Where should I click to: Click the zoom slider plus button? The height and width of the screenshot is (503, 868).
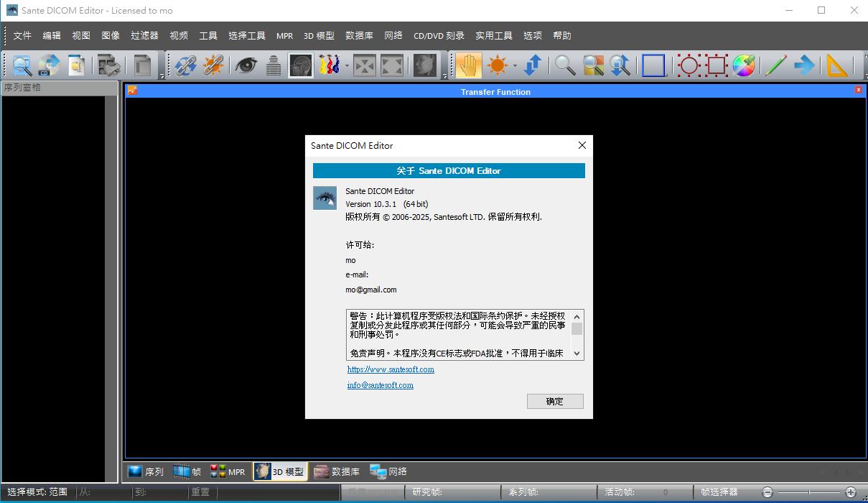point(851,492)
